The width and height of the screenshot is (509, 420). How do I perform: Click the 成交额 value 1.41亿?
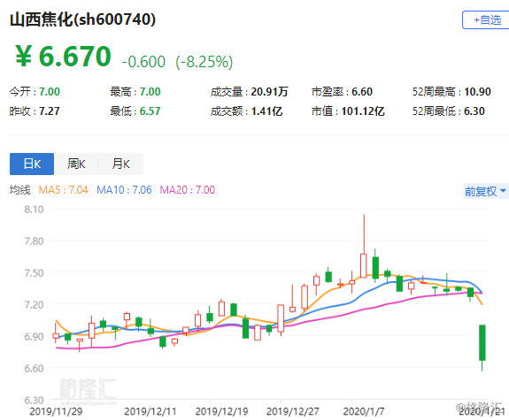pos(266,111)
